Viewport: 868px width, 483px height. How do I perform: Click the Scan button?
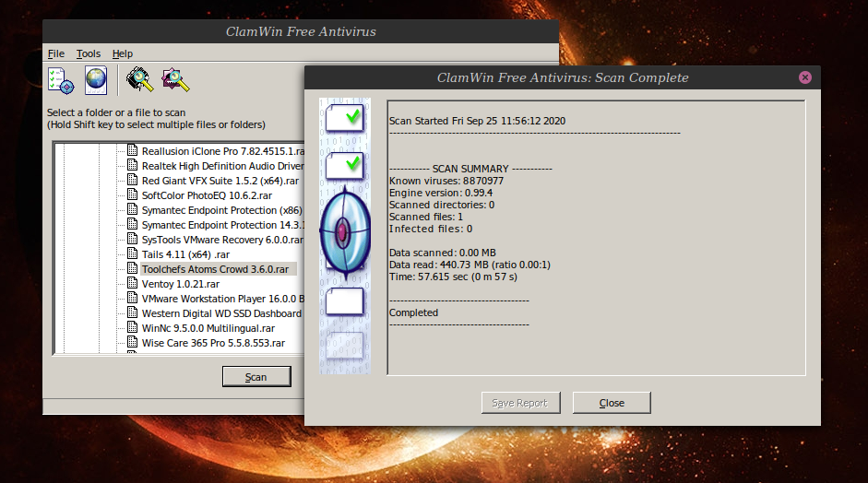click(256, 377)
